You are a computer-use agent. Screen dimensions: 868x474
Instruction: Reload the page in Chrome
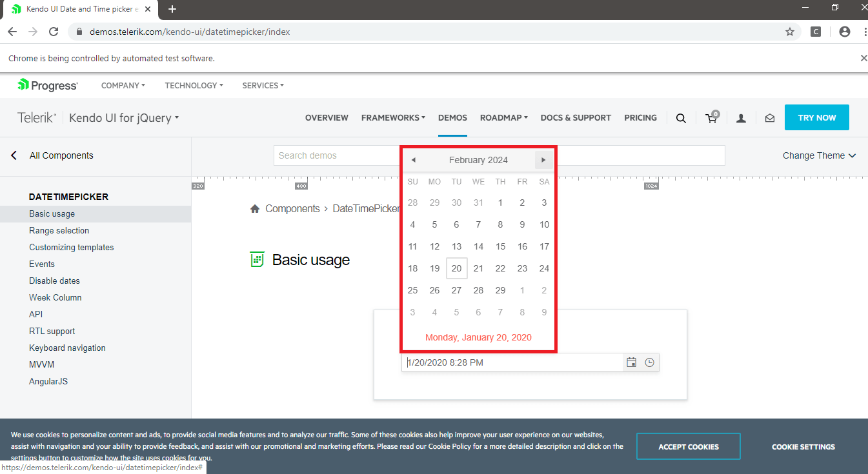54,32
